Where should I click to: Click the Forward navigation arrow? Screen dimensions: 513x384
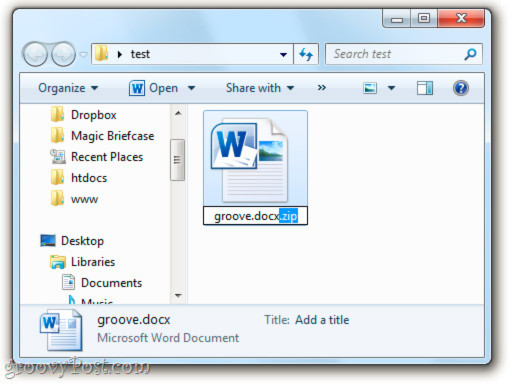click(63, 54)
